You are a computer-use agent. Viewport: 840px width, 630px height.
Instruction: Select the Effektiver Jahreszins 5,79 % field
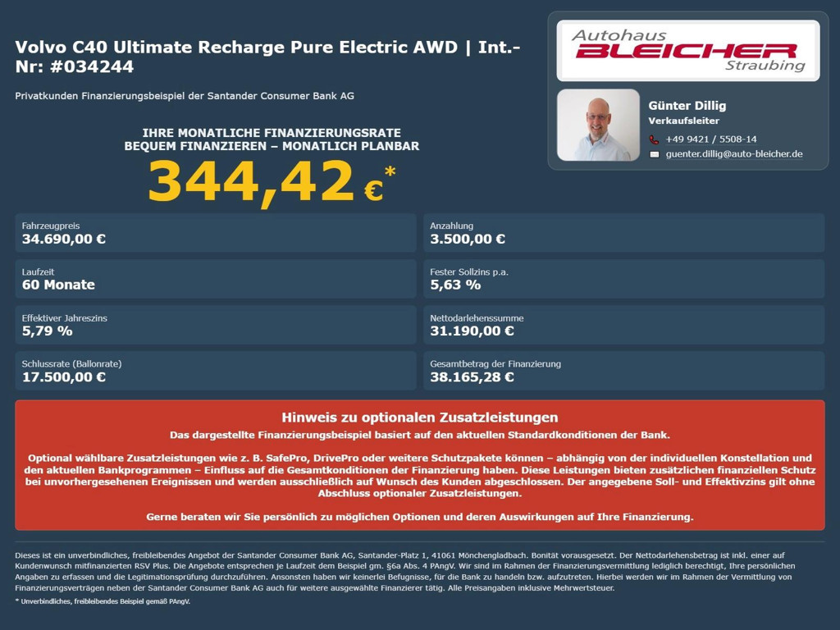[215, 325]
